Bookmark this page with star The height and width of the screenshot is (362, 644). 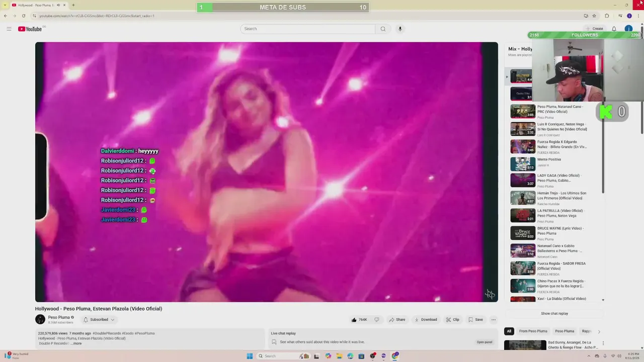pyautogui.click(x=594, y=16)
